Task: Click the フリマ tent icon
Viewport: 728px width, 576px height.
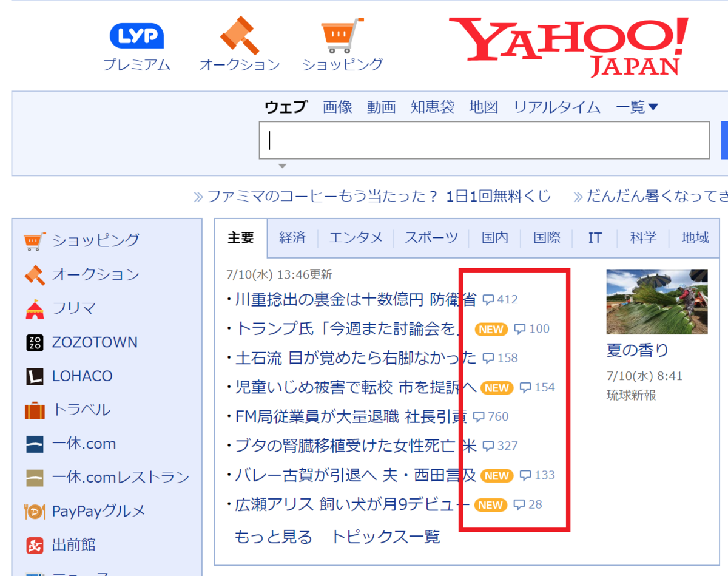Action: (x=35, y=308)
